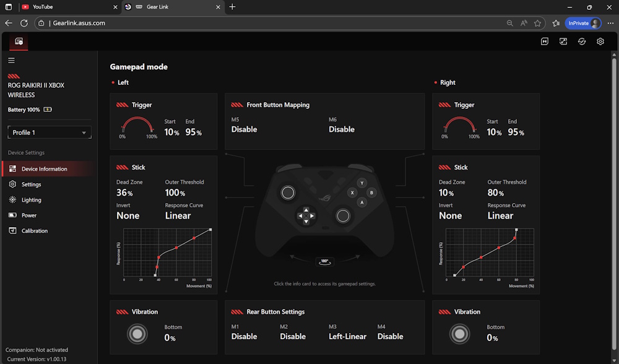The height and width of the screenshot is (364, 619).
Task: Click left stick Dead Zone value 36%
Action: point(124,193)
